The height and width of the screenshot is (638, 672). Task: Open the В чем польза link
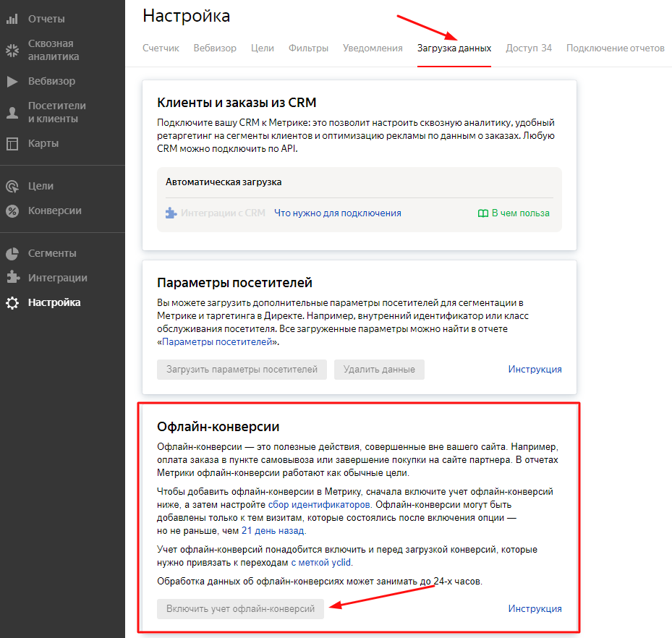click(x=520, y=213)
